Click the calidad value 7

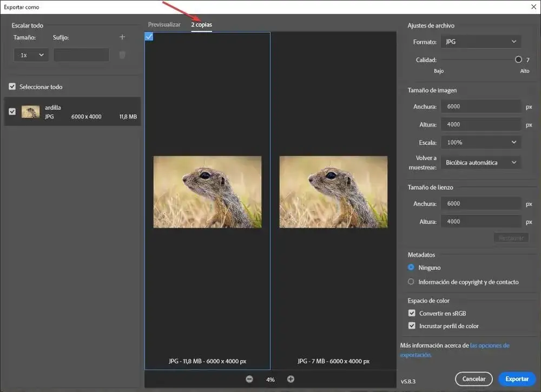click(527, 60)
